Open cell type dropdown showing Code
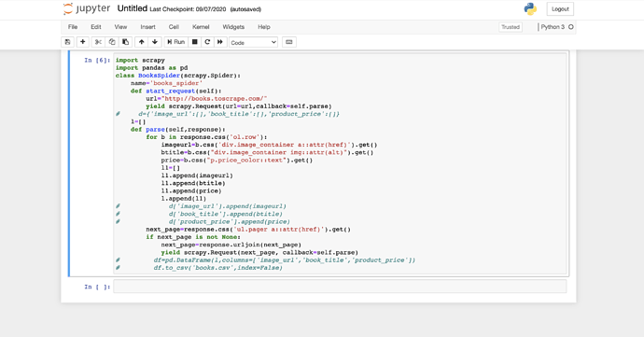The height and width of the screenshot is (337, 644). (x=254, y=42)
